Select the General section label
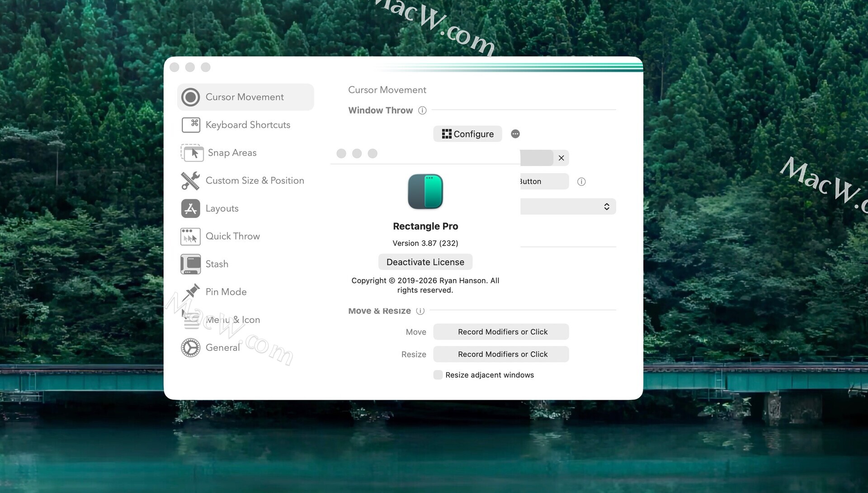Screen dimensions: 868x493 [222, 348]
